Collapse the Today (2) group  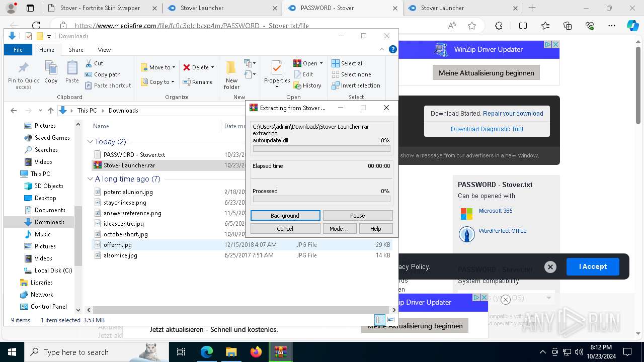tap(90, 142)
